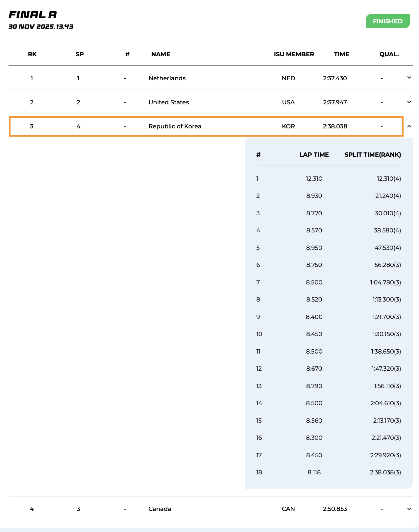This screenshot has height=532, width=419.
Task: Click the QUAL. column header
Action: (x=389, y=54)
